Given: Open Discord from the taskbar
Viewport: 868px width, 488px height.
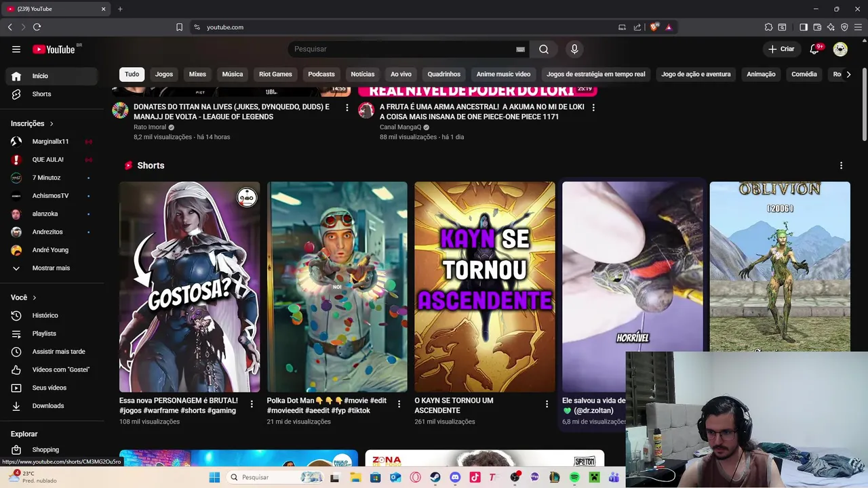Looking at the screenshot, I should coord(455,477).
